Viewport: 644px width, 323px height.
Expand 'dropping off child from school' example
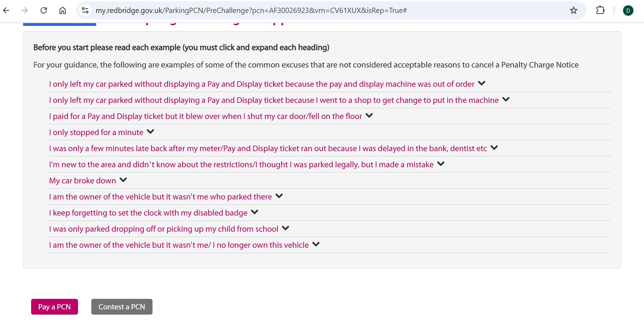click(x=163, y=229)
